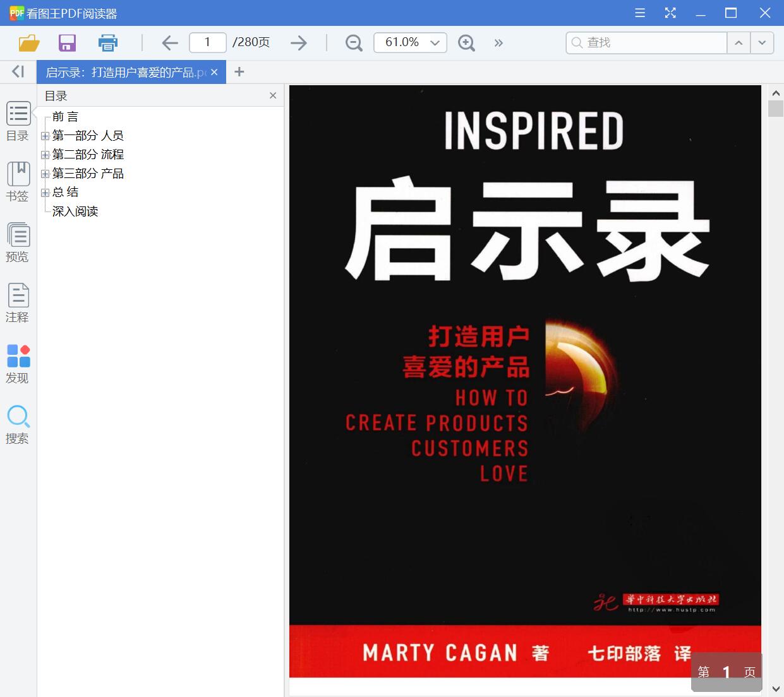This screenshot has width=784, height=697.
Task: Open a file with the folder icon
Action: point(29,43)
